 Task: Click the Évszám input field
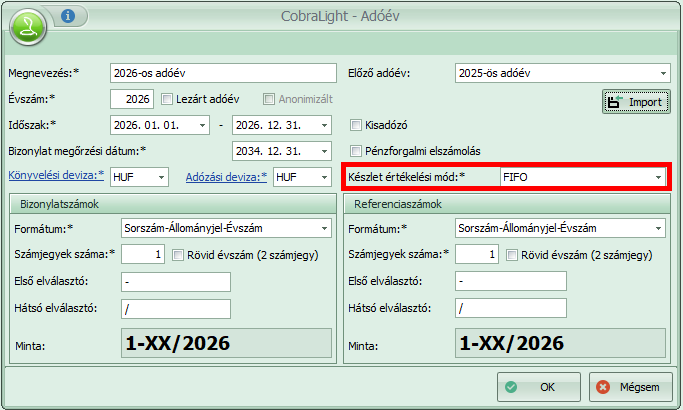click(132, 100)
